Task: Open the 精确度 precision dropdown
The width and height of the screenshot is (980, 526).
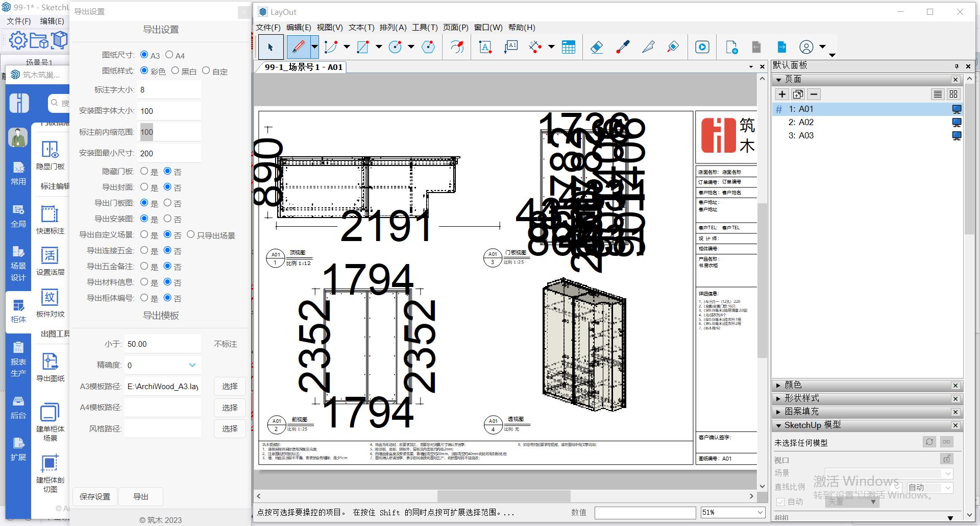Action: (192, 365)
